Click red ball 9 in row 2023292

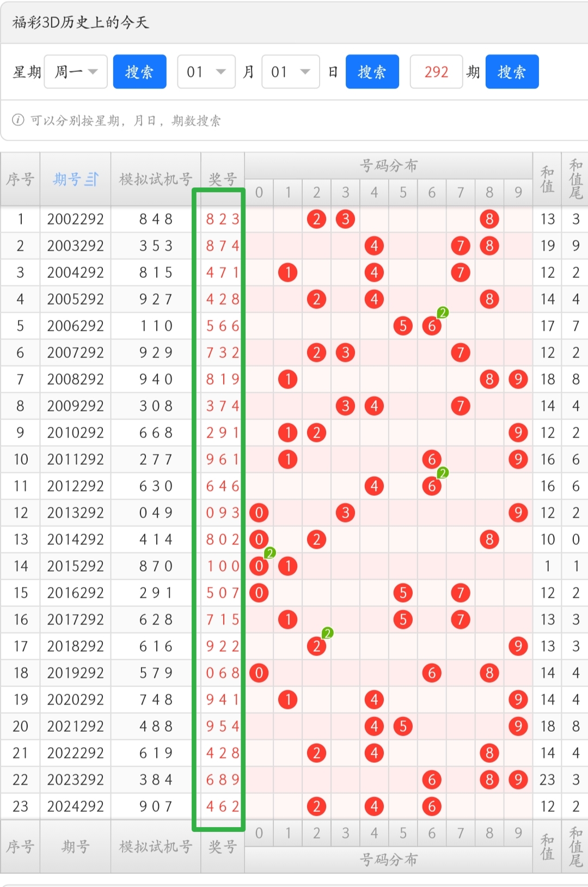(518, 780)
